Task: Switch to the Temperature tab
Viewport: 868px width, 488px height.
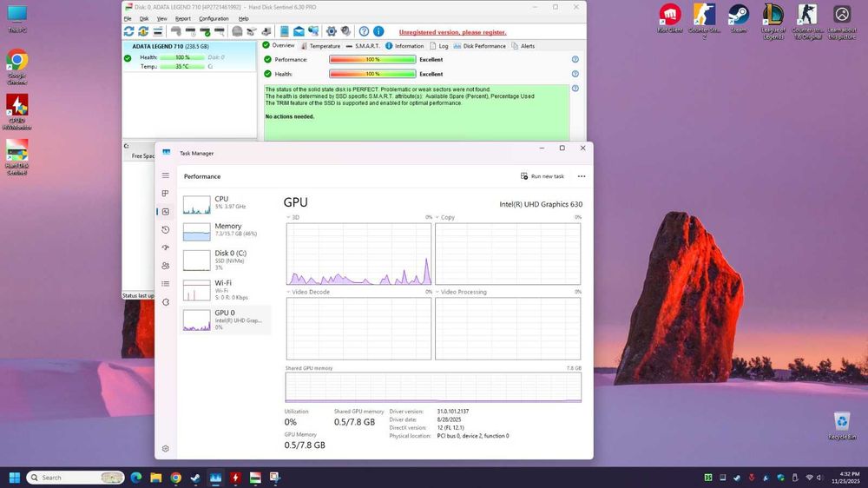Action: pyautogui.click(x=320, y=46)
